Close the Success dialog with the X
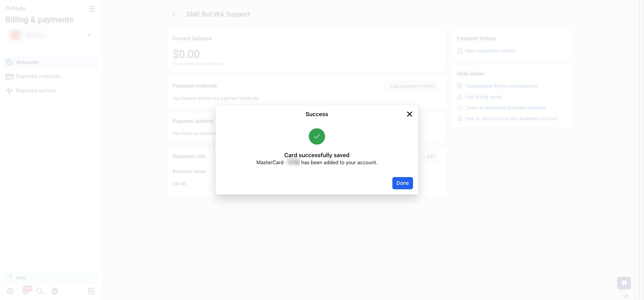 410,114
